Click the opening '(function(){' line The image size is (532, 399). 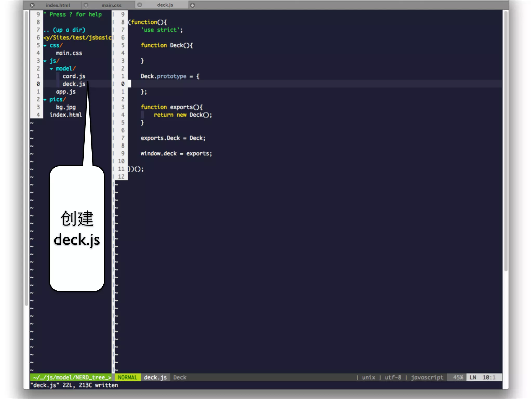(148, 22)
